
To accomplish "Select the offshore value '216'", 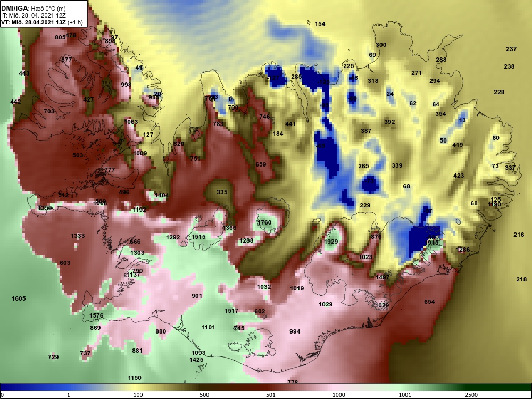I will (519, 235).
